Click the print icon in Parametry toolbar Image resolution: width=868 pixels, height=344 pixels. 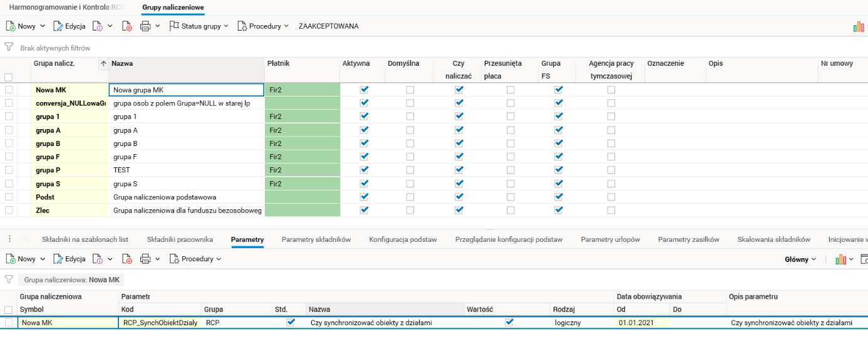point(145,259)
